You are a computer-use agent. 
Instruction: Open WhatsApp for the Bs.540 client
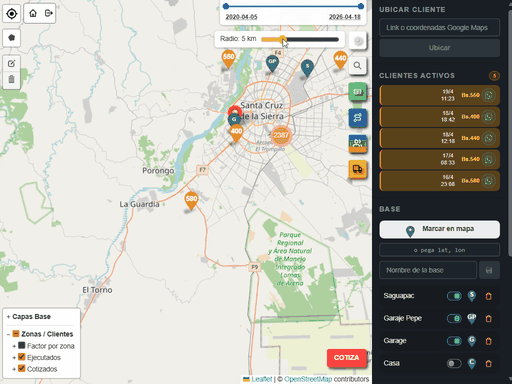pos(489,159)
